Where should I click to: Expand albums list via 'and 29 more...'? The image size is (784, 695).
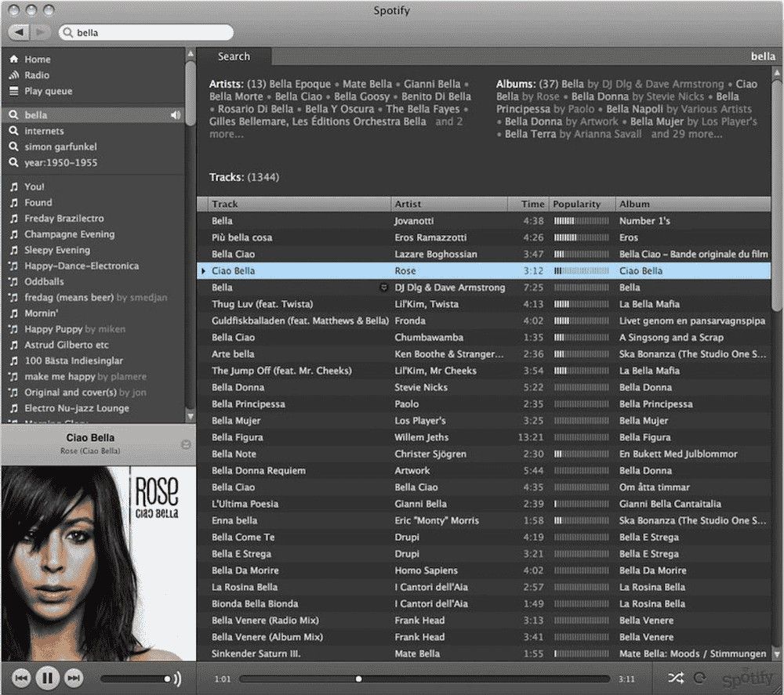(x=686, y=134)
